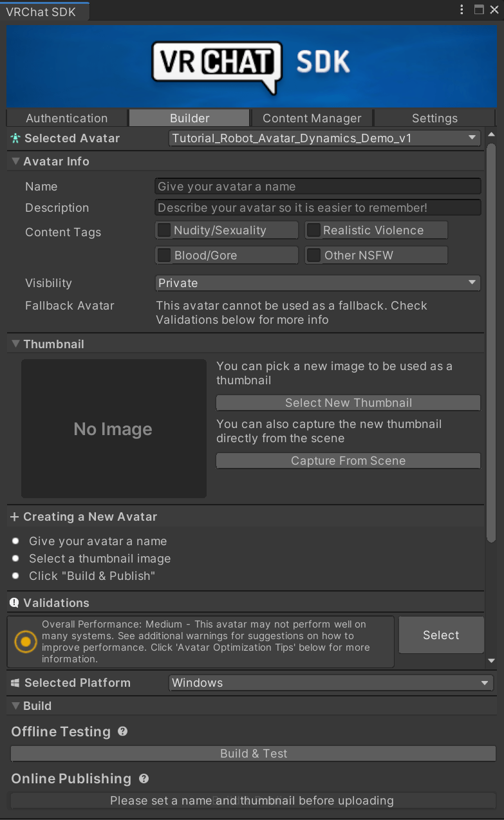Click the No Image thumbnail preview

114,429
